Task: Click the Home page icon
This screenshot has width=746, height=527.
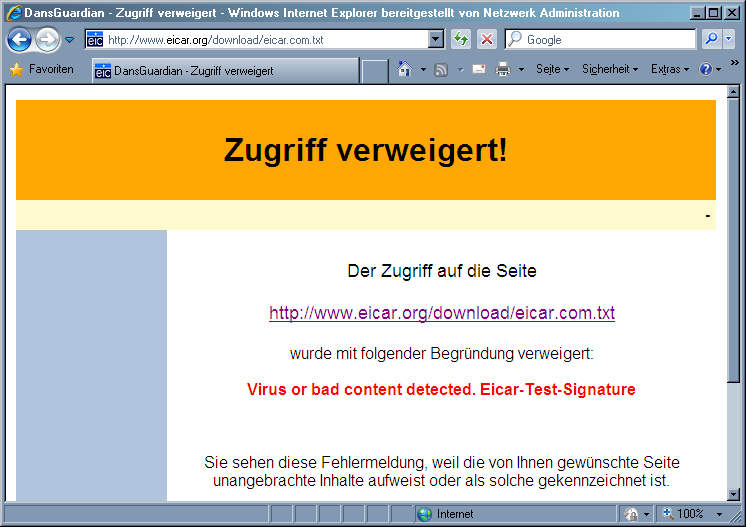Action: tap(404, 70)
